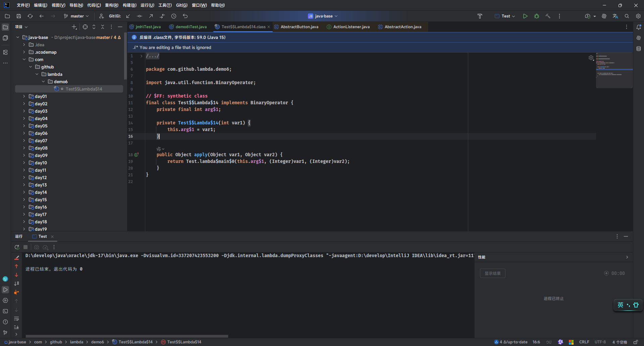Click the horizontal scrollbar in Run console
The height and width of the screenshot is (346, 644).
tap(127, 336)
